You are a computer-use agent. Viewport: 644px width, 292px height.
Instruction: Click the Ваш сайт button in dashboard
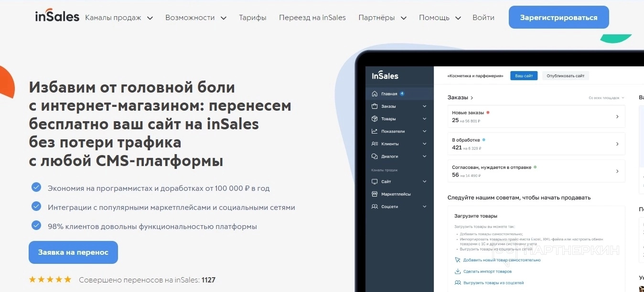(524, 76)
